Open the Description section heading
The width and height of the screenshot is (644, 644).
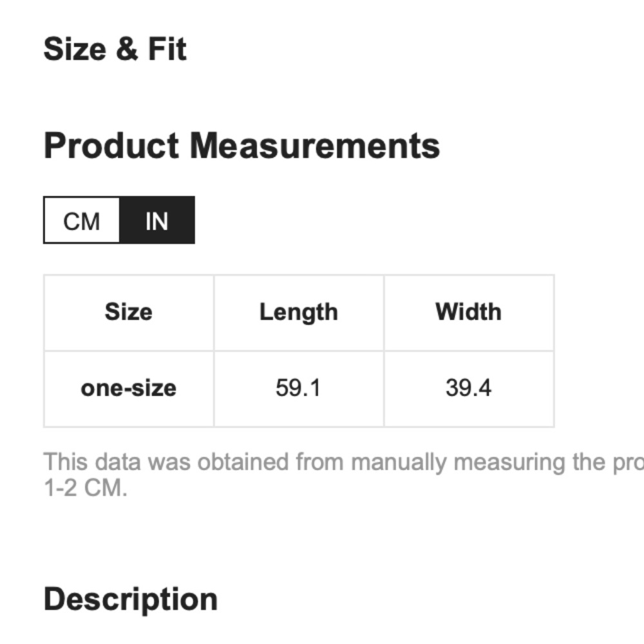click(131, 600)
